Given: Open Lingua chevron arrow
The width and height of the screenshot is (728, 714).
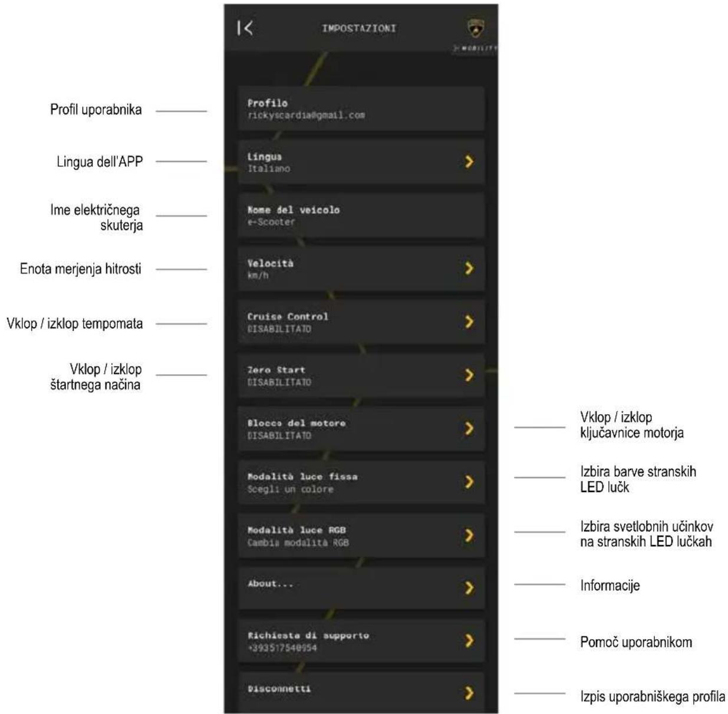Looking at the screenshot, I should tap(469, 161).
